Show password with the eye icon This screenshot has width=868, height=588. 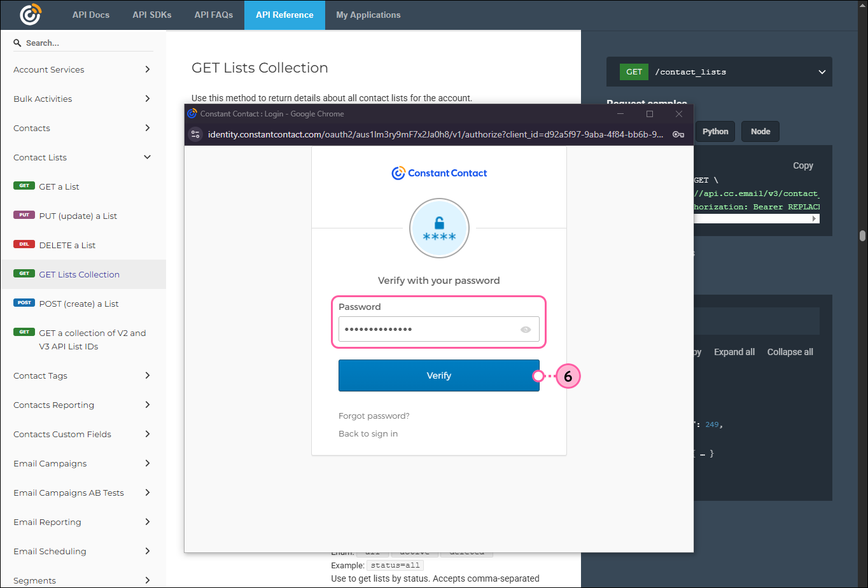[526, 330]
